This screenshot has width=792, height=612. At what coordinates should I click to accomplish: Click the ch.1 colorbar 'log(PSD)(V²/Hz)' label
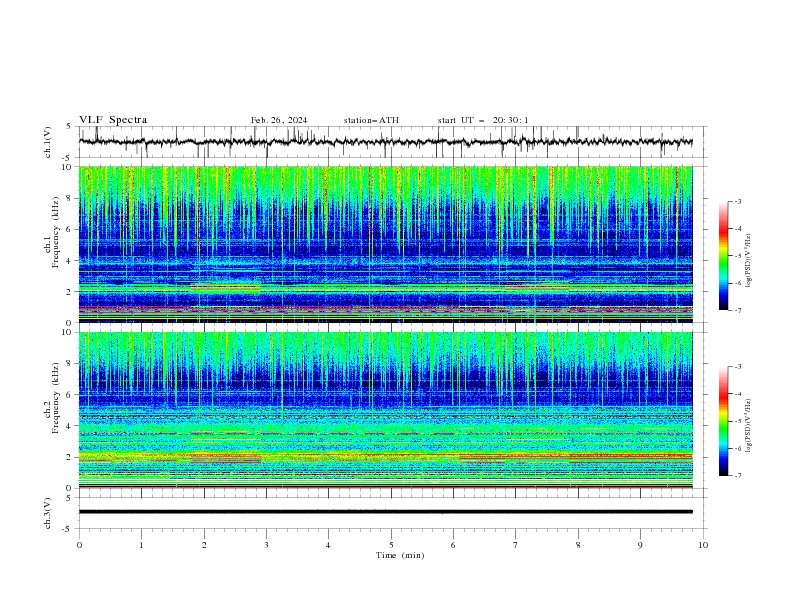(x=749, y=261)
